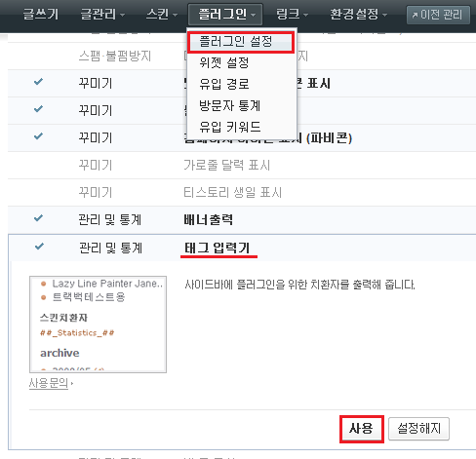
Task: Click the 이전 관리 button
Action: (x=438, y=15)
